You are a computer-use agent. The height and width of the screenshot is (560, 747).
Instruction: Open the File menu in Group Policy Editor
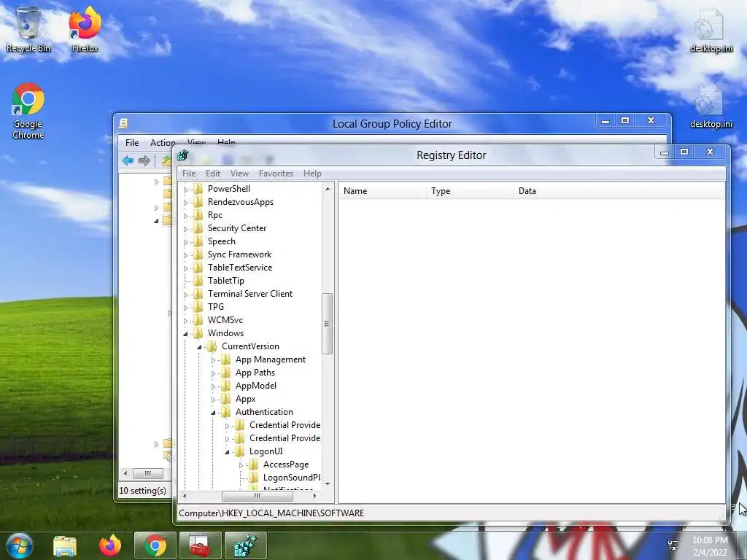click(x=132, y=143)
